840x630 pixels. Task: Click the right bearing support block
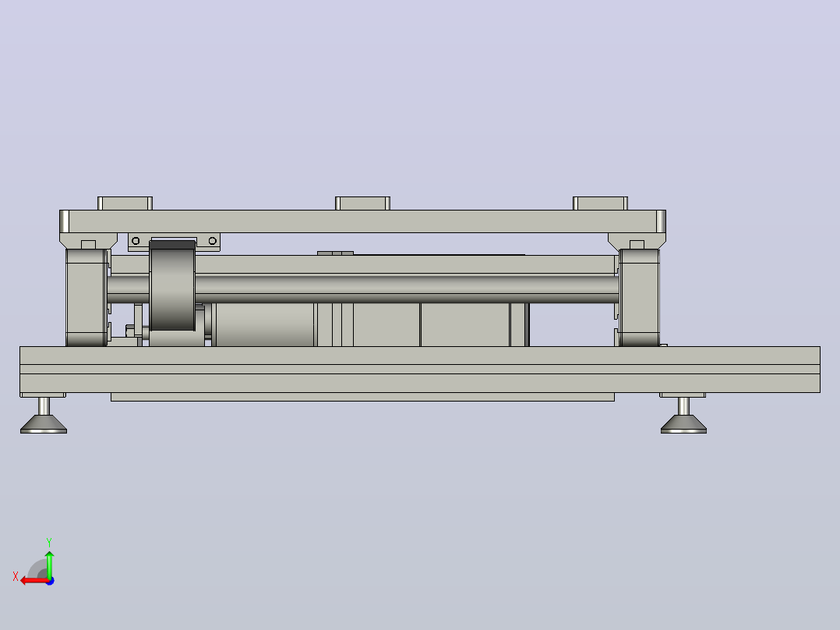(639, 297)
